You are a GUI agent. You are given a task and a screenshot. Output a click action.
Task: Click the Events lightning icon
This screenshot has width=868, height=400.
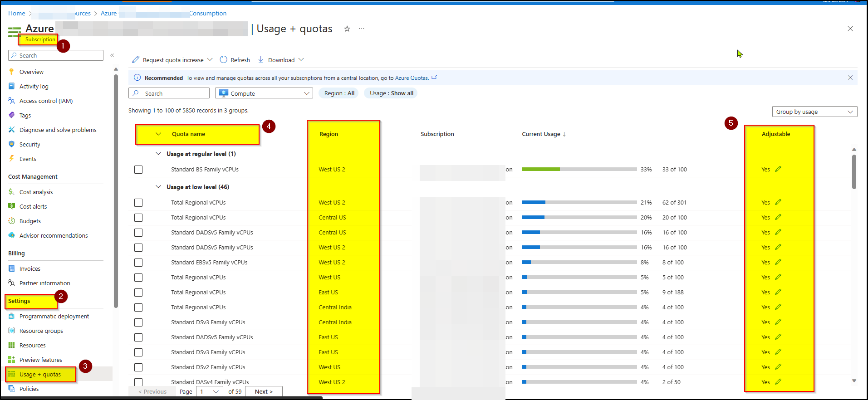click(x=11, y=158)
